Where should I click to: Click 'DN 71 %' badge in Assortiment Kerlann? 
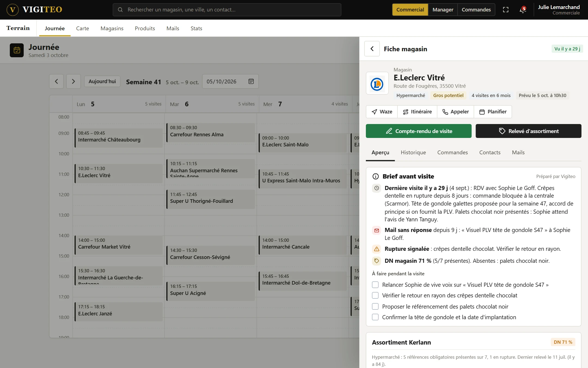(x=563, y=342)
